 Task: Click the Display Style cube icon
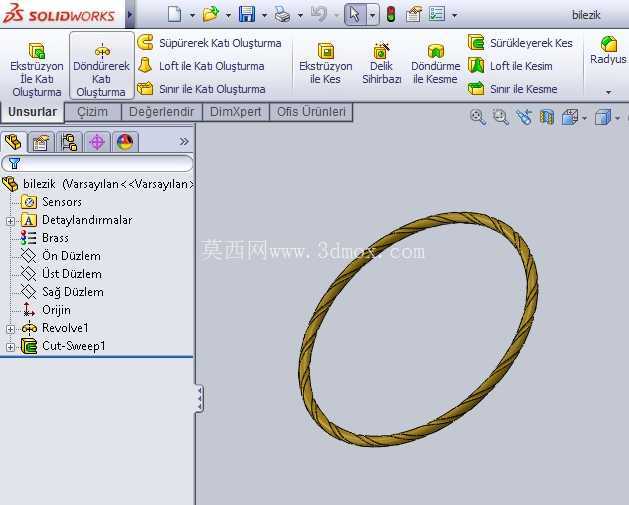pos(603,118)
